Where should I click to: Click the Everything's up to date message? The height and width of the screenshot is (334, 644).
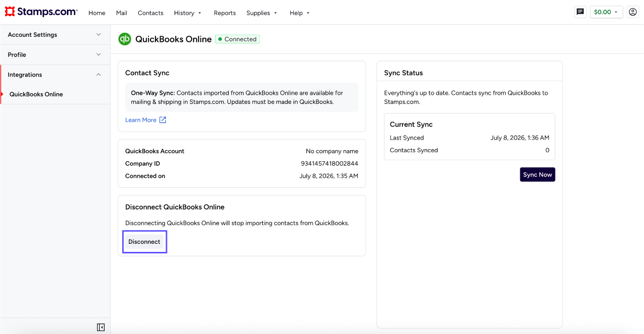466,97
